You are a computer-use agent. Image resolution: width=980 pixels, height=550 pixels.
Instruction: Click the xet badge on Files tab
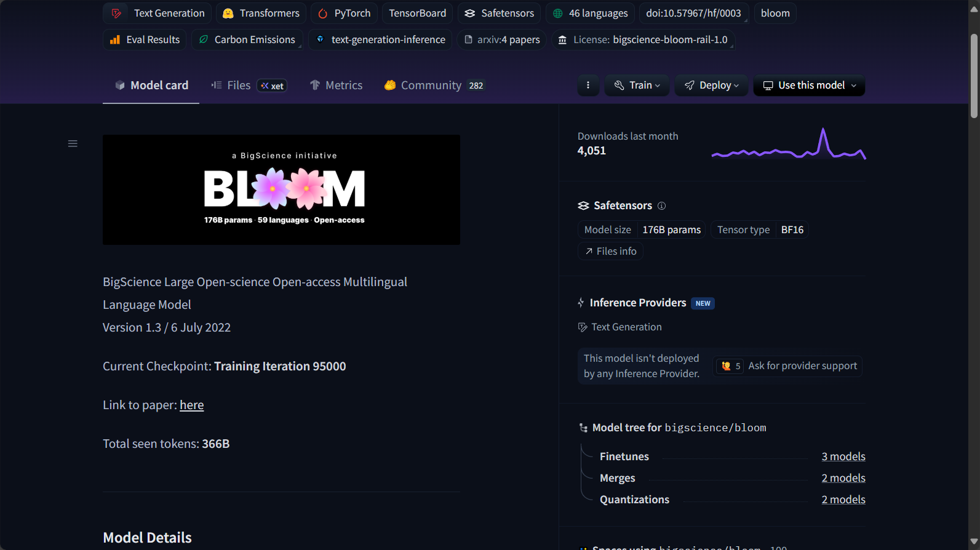click(272, 86)
